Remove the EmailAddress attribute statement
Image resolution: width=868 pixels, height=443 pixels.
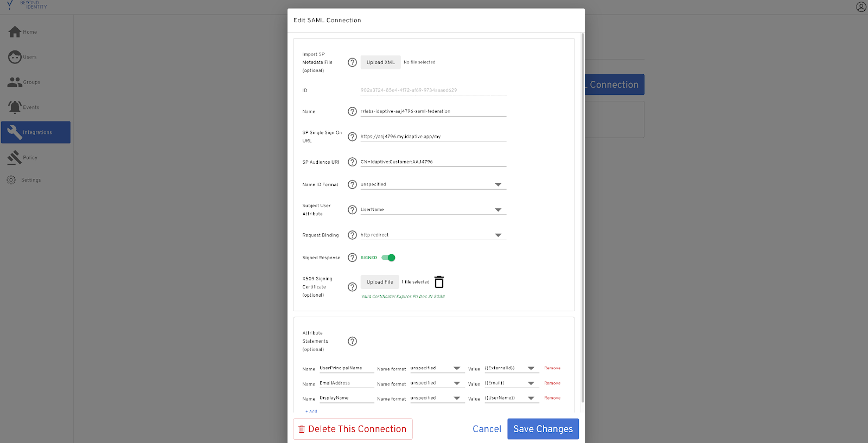[552, 383]
